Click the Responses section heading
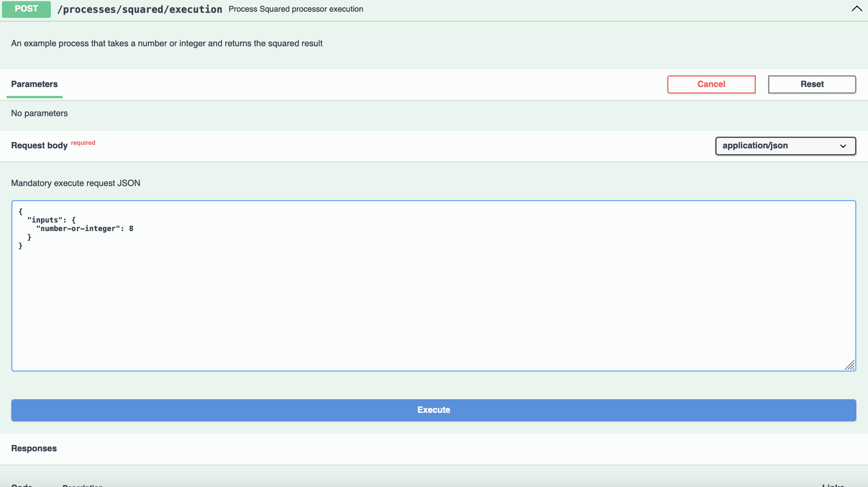This screenshot has height=487, width=868. 34,448
